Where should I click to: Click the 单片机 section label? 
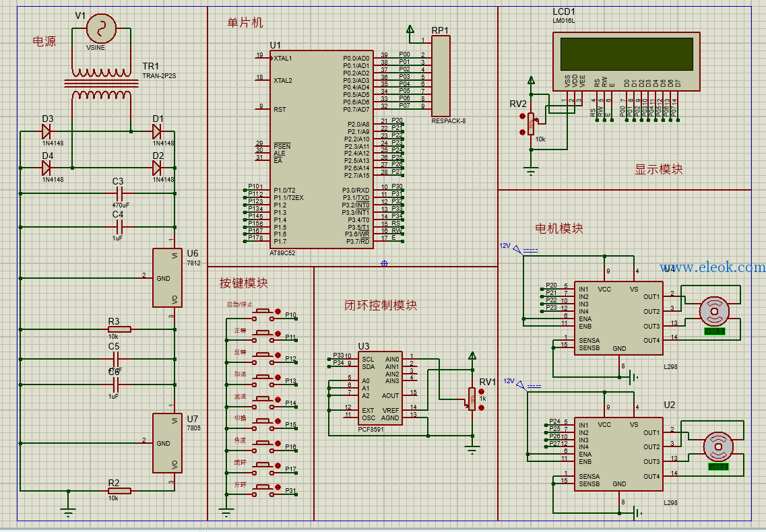click(x=245, y=22)
